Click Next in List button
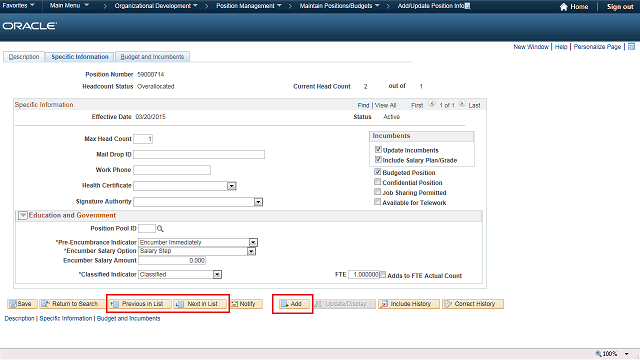Screen dimensions: 640x360 pyautogui.click(x=200, y=304)
